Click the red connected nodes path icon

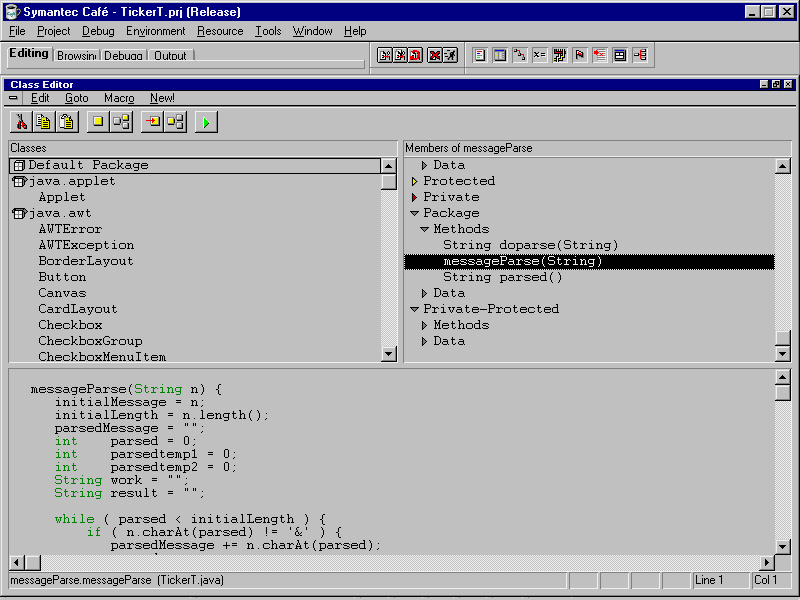[x=519, y=55]
